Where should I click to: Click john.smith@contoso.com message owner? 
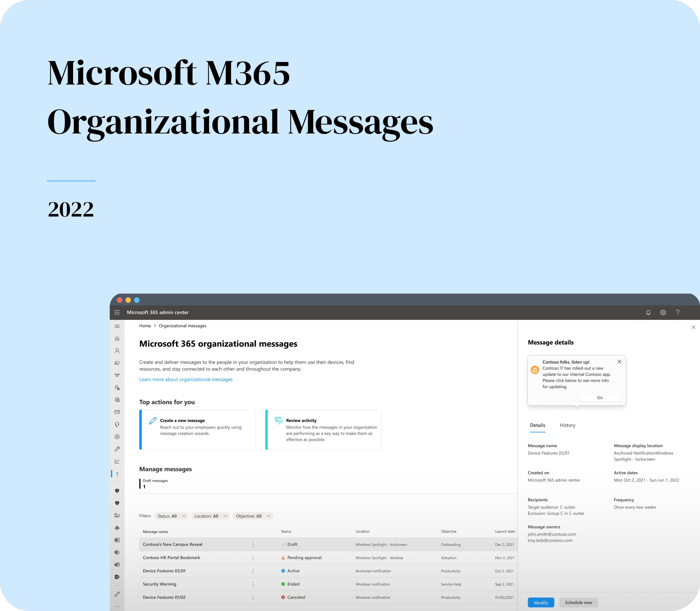(x=552, y=534)
